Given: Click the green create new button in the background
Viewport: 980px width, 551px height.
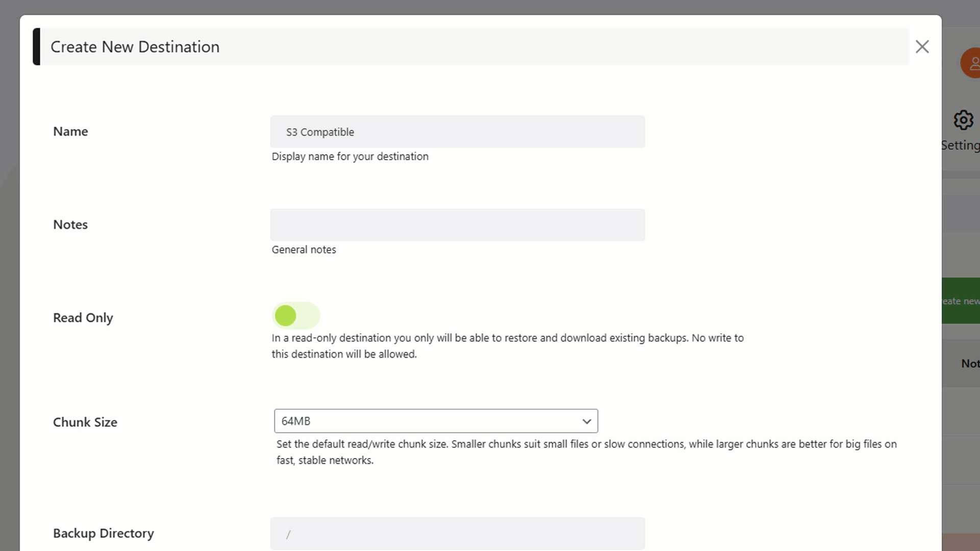Looking at the screenshot, I should click(961, 301).
